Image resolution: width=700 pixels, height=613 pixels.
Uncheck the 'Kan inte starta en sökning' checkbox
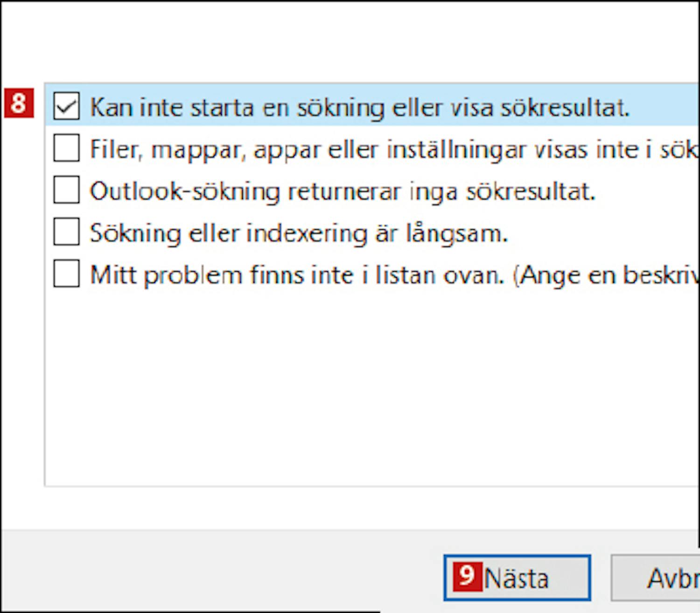click(66, 106)
